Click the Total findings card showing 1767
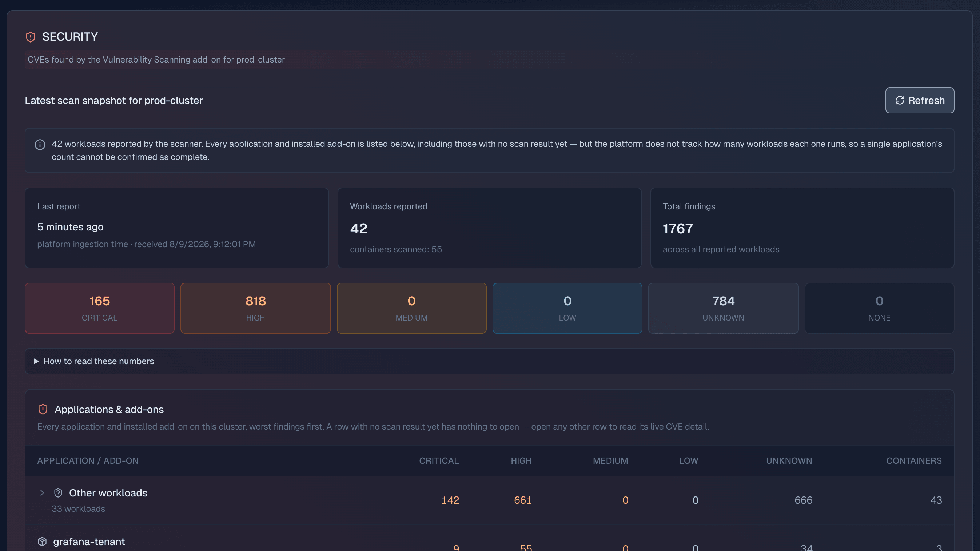Screen dimensions: 980x551 [802, 228]
